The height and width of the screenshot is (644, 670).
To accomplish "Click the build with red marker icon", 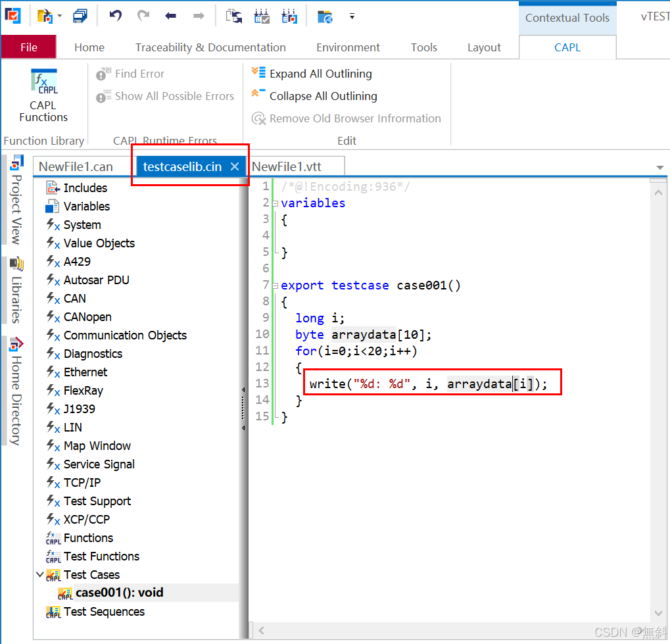I will click(289, 16).
